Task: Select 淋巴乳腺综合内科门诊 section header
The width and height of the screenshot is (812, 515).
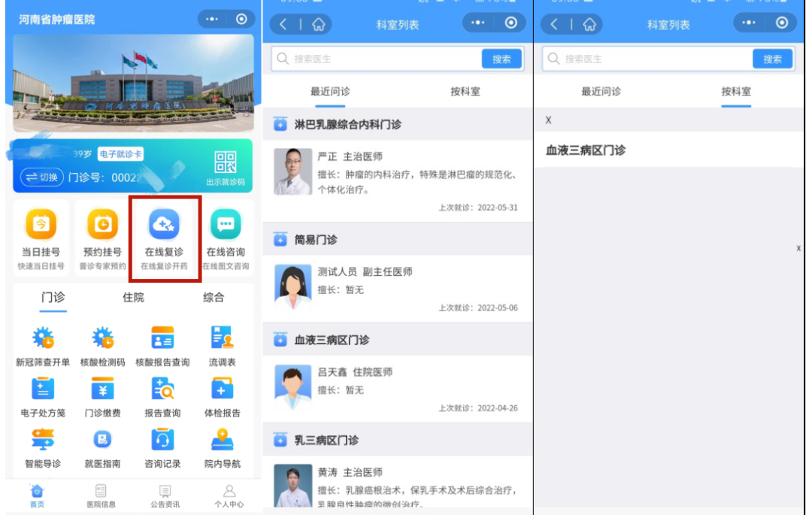Action: [x=398, y=124]
